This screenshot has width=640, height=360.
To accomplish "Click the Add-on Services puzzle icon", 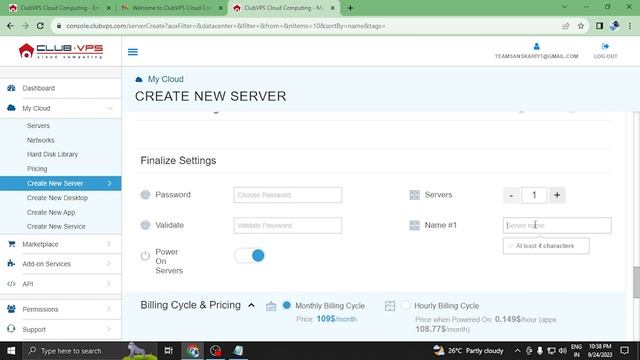I will click(11, 263).
